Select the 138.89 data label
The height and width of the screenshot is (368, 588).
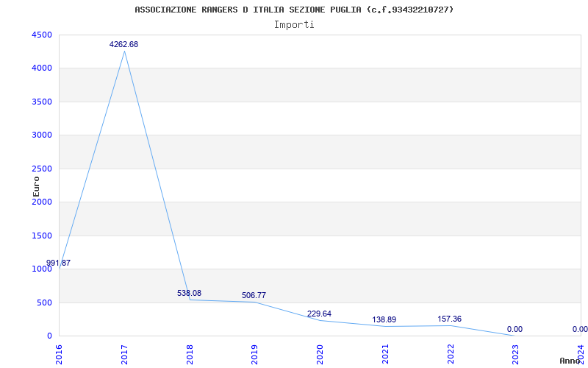tap(384, 319)
